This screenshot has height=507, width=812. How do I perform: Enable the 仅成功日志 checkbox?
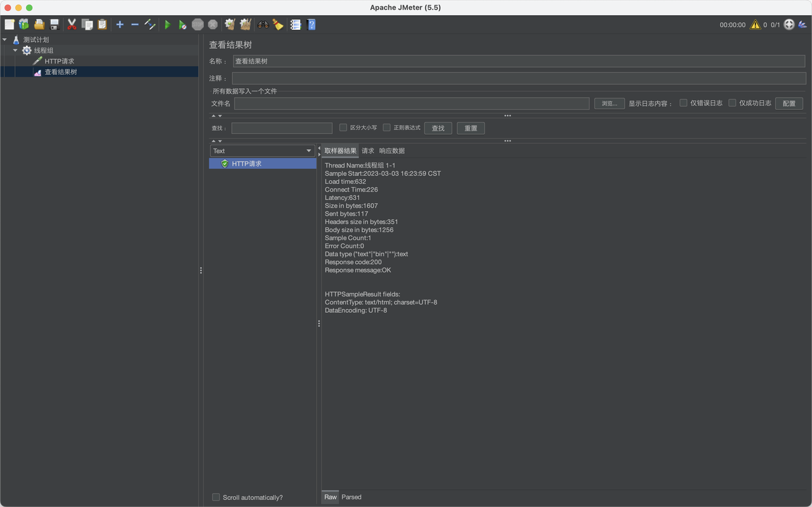pyautogui.click(x=732, y=103)
